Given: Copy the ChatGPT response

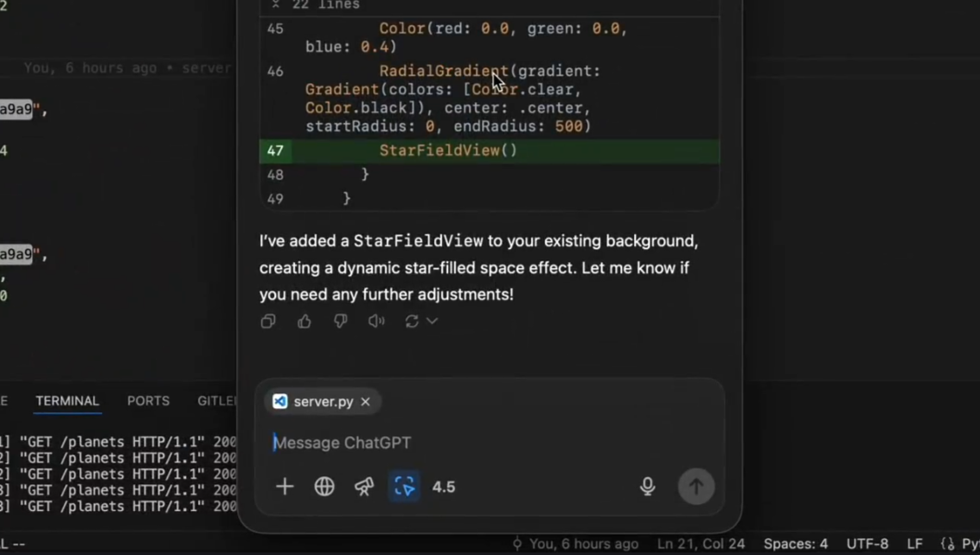Looking at the screenshot, I should [x=268, y=322].
